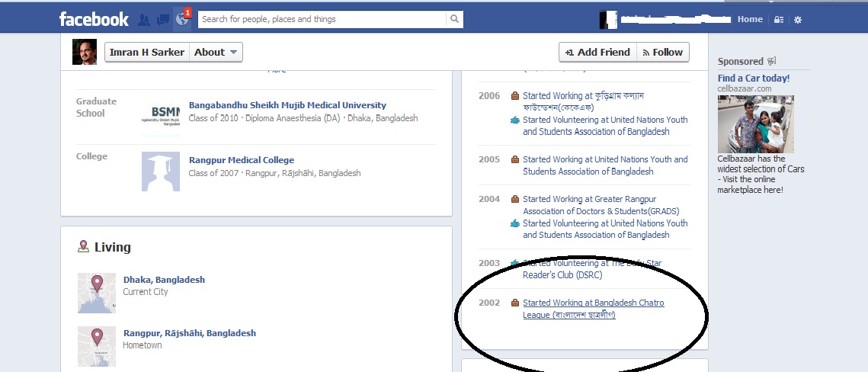Open Started Working at Bangladesh Chatro League

[x=594, y=309]
